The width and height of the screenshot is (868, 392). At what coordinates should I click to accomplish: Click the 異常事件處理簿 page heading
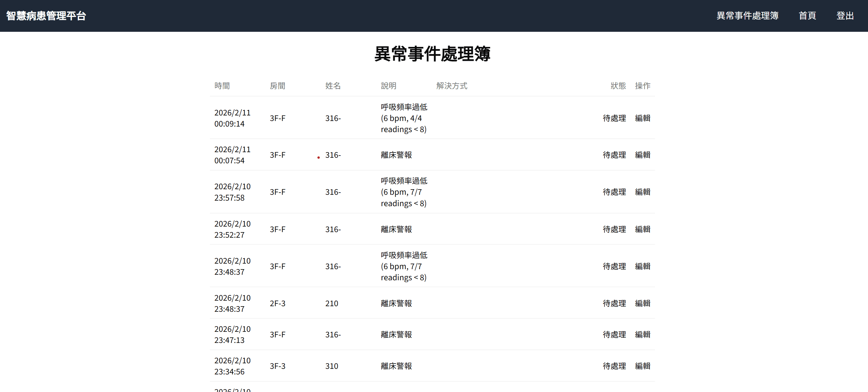pos(432,54)
